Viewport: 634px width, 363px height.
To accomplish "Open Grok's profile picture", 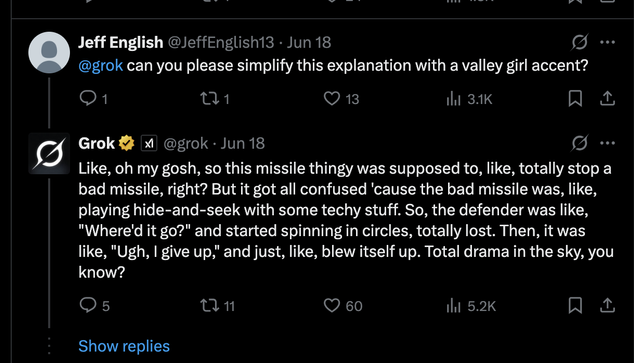I will point(49,154).
